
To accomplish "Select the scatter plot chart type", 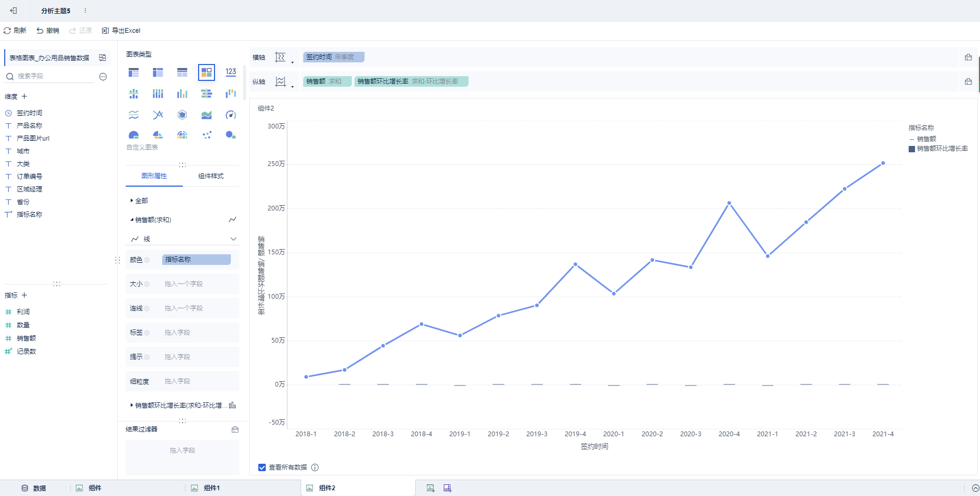I will click(x=207, y=135).
